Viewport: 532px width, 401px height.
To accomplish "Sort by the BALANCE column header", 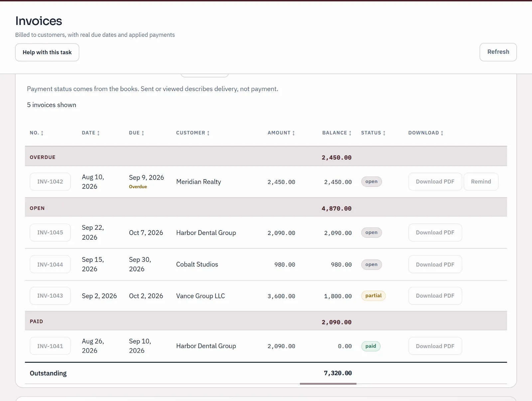I will tap(337, 133).
